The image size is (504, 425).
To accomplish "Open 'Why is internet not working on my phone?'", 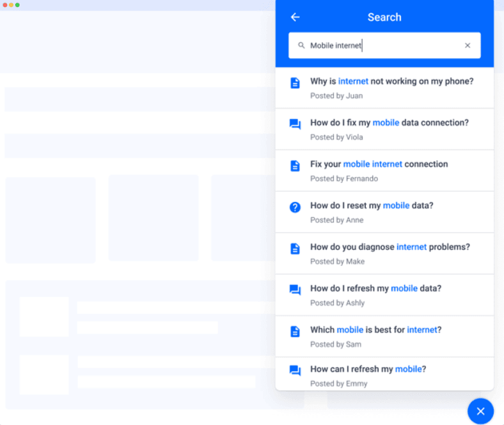I will (x=391, y=81).
